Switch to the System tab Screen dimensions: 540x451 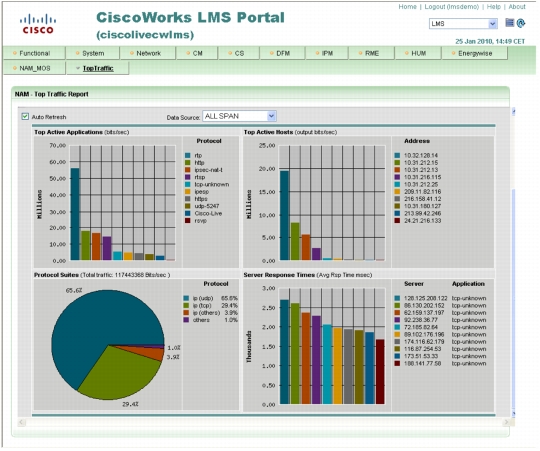click(x=93, y=53)
